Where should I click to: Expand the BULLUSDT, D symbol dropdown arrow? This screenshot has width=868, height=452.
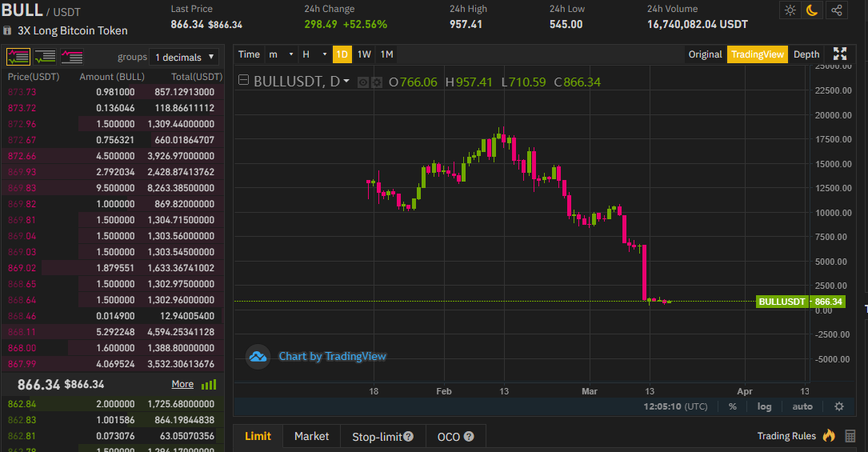[x=346, y=82]
